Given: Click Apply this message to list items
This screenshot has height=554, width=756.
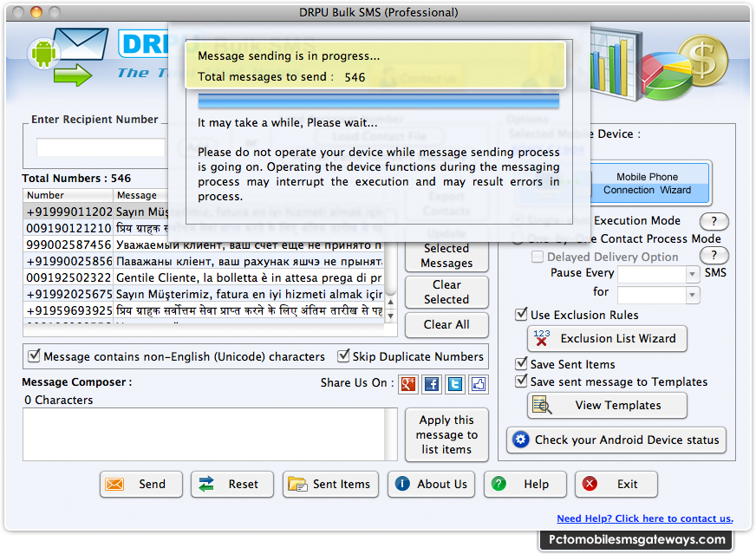Looking at the screenshot, I should coord(446,434).
